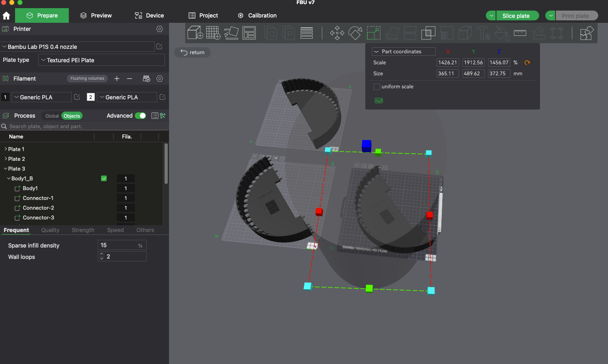Click the Sparse infill density field
Image resolution: width=608 pixels, height=364 pixels.
pos(122,245)
